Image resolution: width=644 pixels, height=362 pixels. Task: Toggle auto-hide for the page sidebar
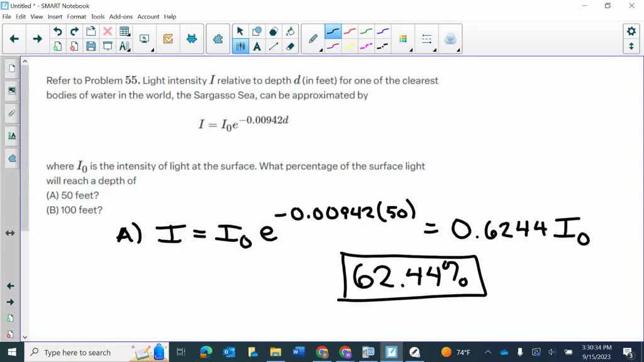point(10,233)
